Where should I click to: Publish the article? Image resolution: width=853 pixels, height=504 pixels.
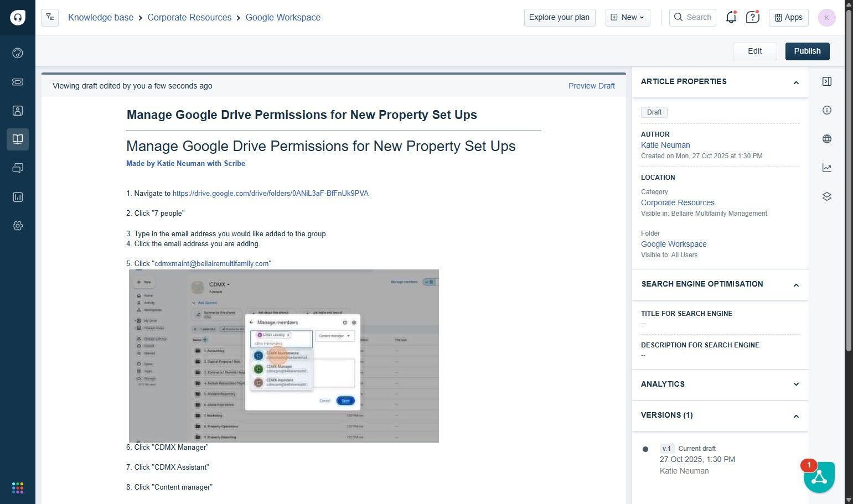coord(808,51)
